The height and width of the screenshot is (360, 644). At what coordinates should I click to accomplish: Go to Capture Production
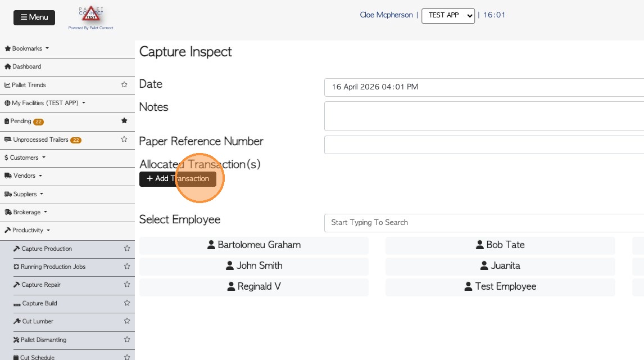(47, 249)
